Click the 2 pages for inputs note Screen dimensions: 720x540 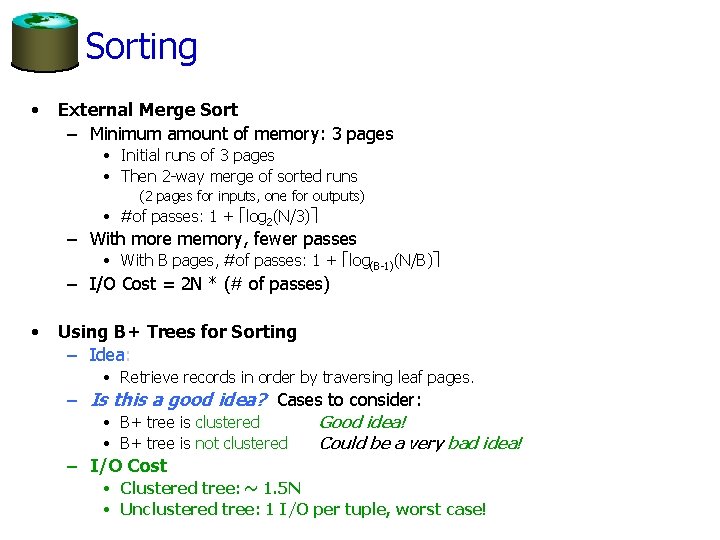[252, 197]
